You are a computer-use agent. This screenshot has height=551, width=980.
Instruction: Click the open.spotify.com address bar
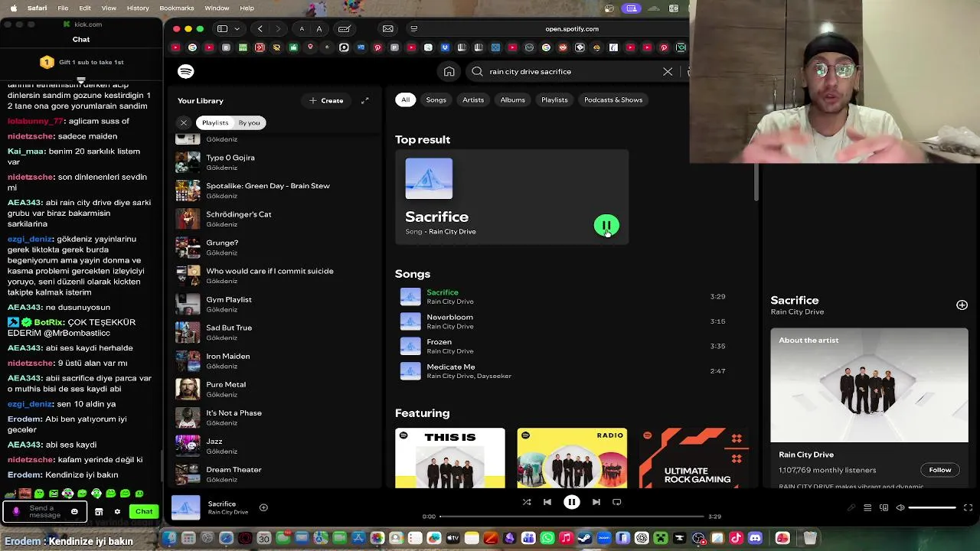[572, 29]
